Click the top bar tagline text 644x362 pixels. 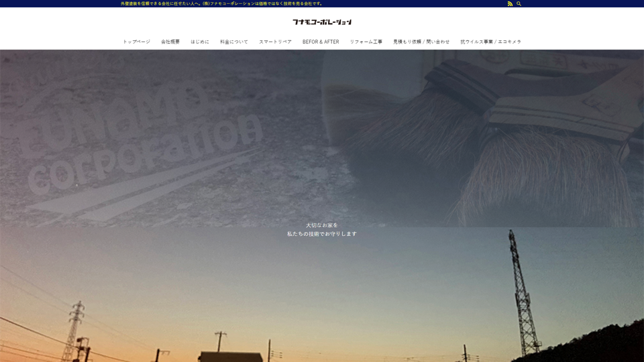[221, 4]
